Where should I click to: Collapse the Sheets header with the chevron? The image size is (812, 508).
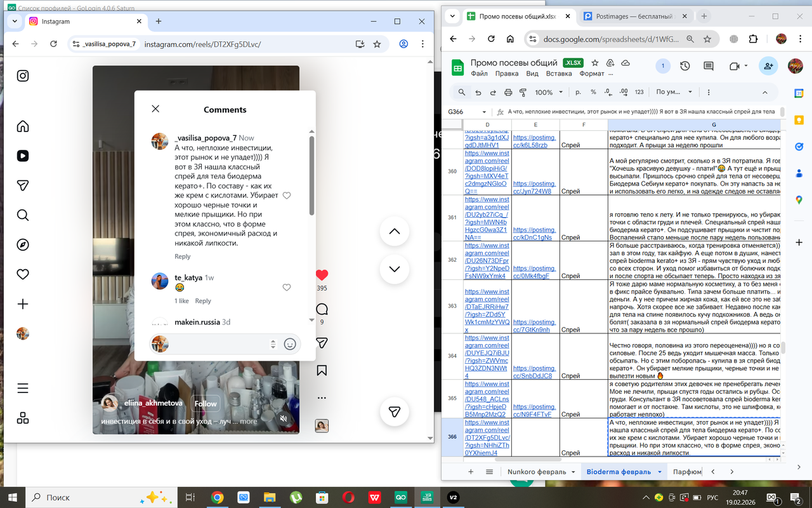[x=765, y=92]
